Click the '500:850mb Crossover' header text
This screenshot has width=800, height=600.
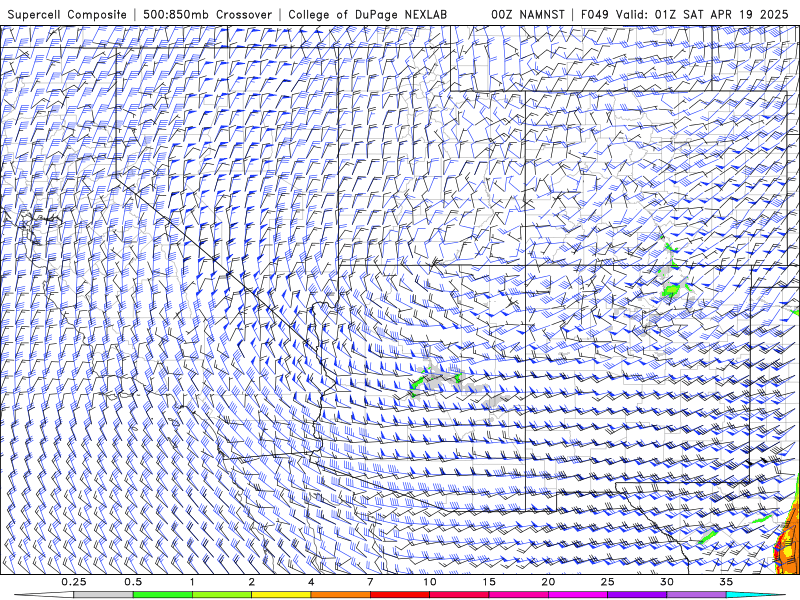coord(207,15)
